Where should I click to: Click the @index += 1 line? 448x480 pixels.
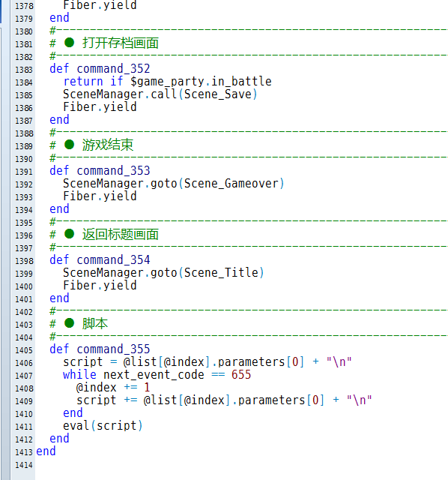click(113, 388)
